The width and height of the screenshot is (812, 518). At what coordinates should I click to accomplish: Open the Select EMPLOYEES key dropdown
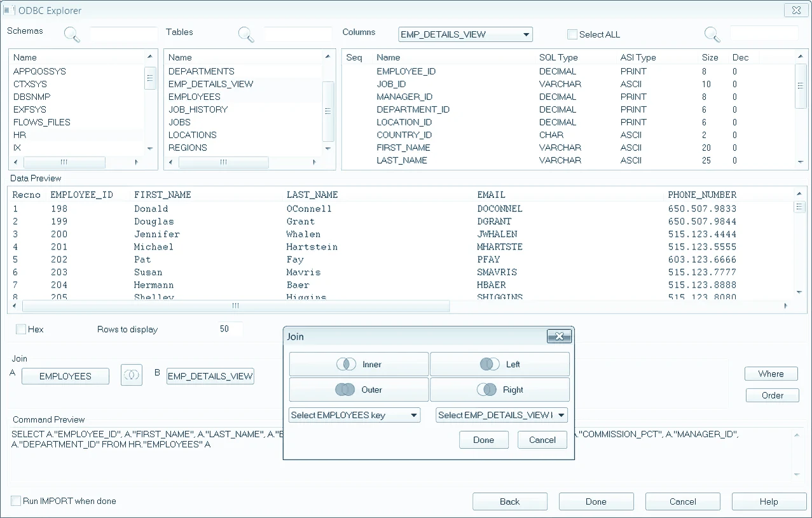(354, 415)
